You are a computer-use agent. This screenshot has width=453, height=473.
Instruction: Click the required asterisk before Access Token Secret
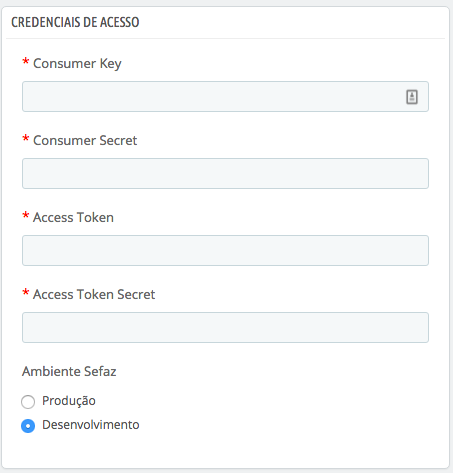coord(26,293)
